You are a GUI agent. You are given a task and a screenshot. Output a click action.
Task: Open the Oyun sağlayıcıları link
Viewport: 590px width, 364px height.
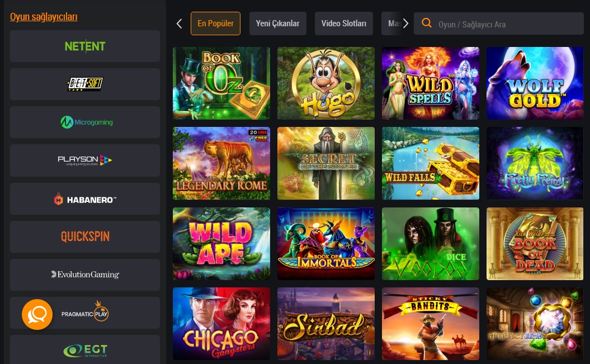[44, 17]
